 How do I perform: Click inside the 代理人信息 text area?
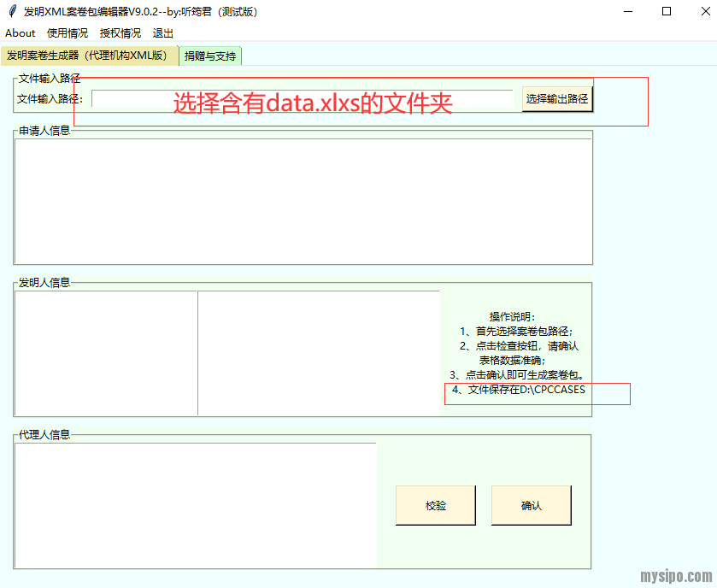196,504
